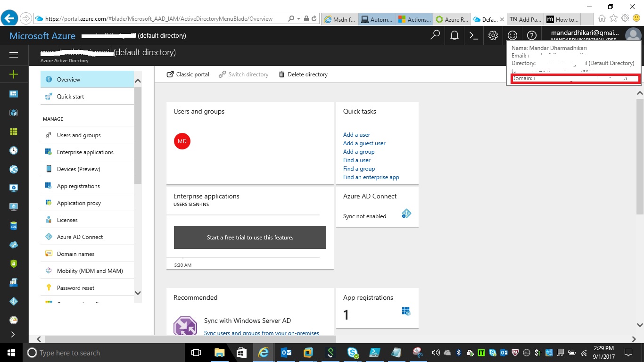Open the gauge Monitor sidebar icon
The height and width of the screenshot is (362, 644).
point(14,320)
